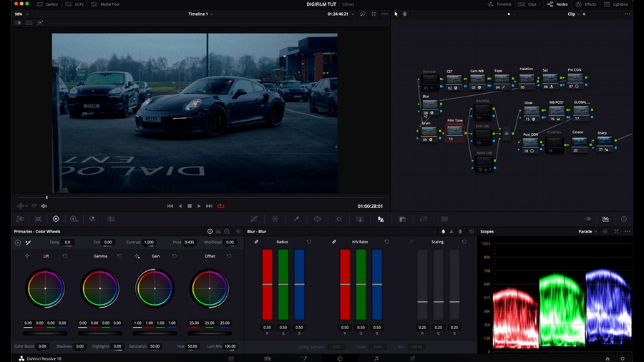Toggle split screen viewer icon
Image resolution: width=644 pixels, height=362 pixels.
pos(29,23)
